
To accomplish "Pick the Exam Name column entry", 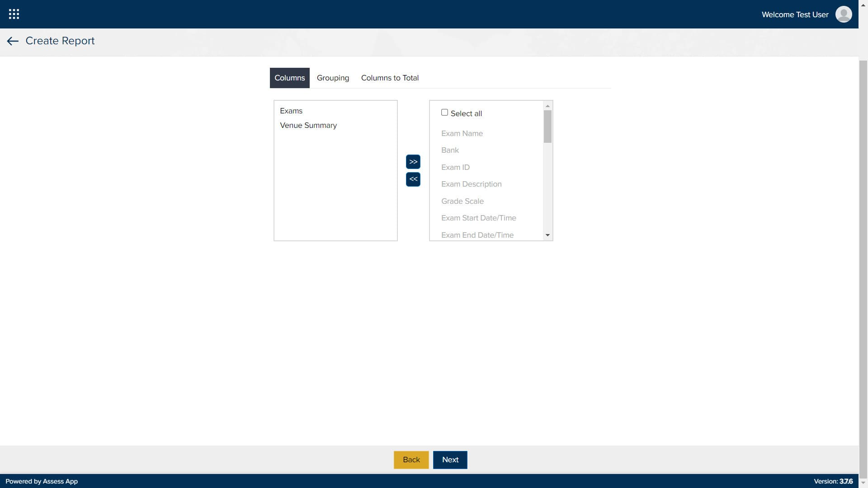I will [462, 133].
